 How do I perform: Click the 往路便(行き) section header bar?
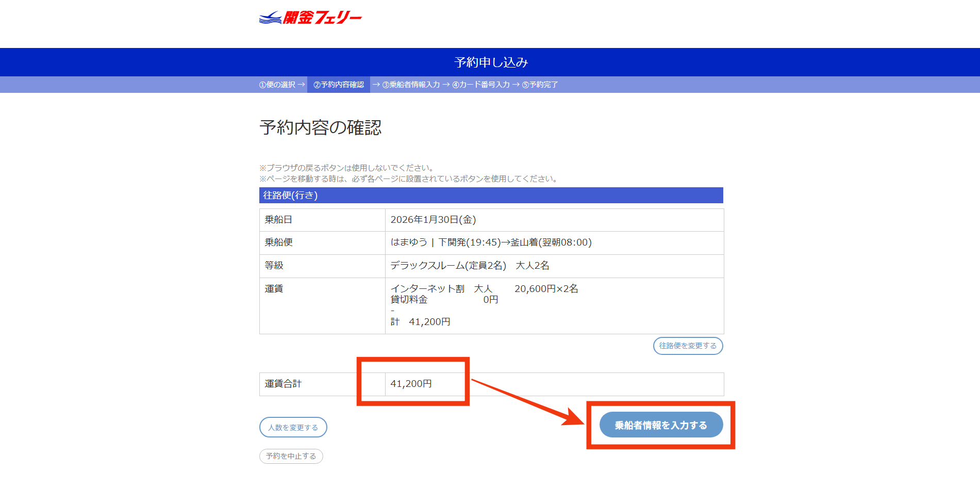click(491, 196)
